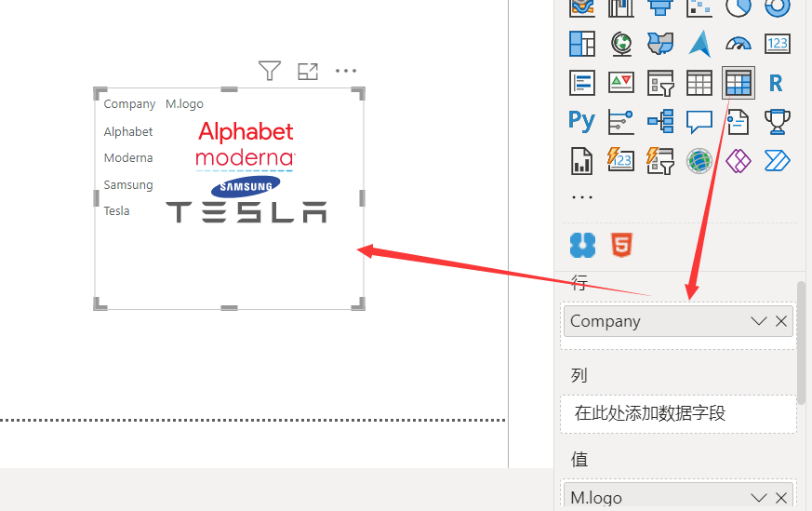Select the Key influencers visual icon
The width and height of the screenshot is (812, 511).
click(621, 122)
